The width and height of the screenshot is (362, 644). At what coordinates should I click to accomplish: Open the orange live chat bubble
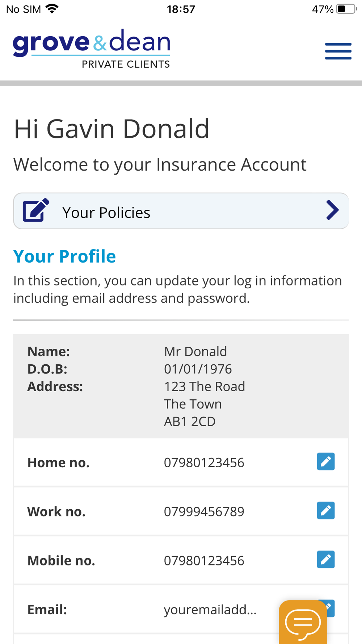(x=303, y=622)
